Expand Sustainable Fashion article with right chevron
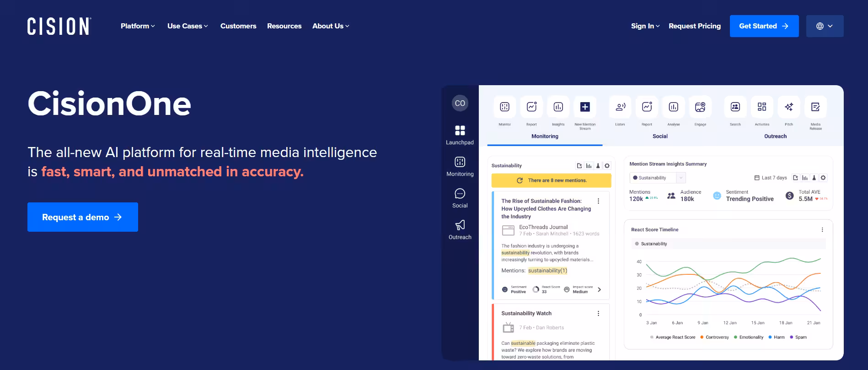Image resolution: width=868 pixels, height=370 pixels. click(599, 289)
